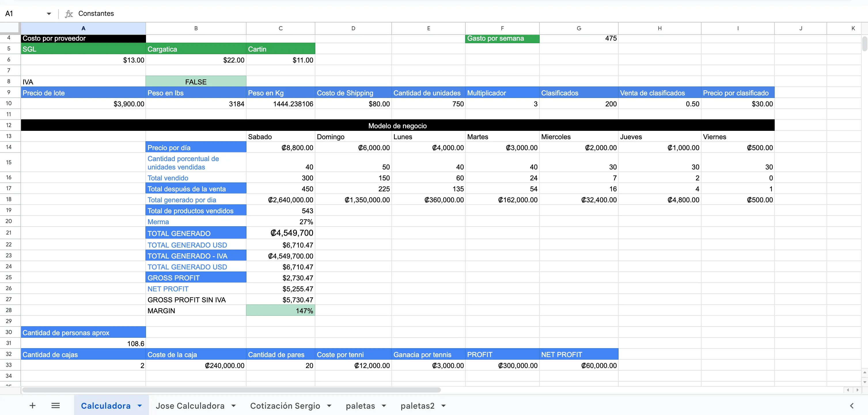Click the vertical scroll up arrow
Screen dimensions: 868x415
pos(865,373)
